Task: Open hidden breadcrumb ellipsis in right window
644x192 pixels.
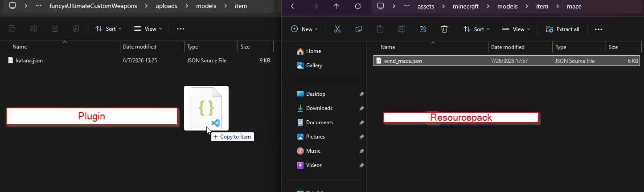Action: (407, 6)
